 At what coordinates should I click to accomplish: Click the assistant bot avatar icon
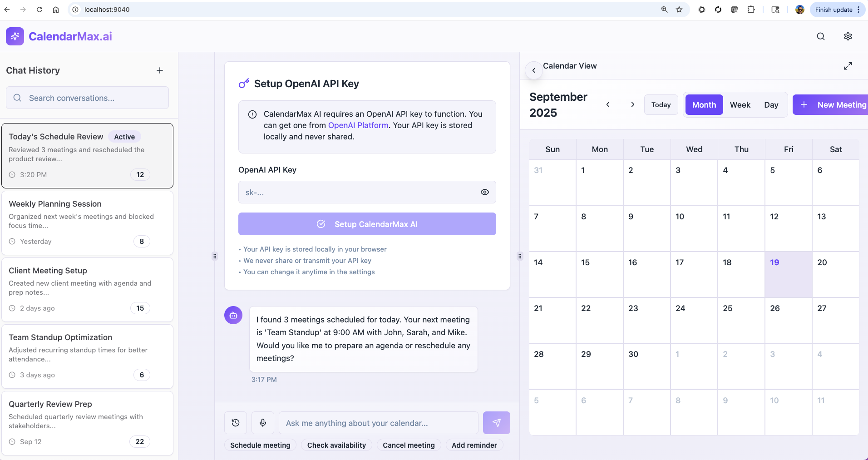233,315
